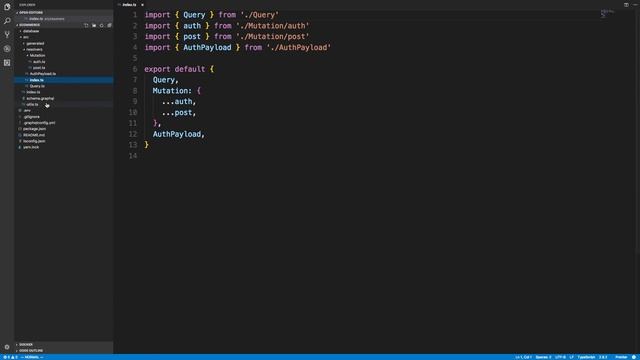Click the LF line ending in status bar
This screenshot has width=640, height=360.
click(x=571, y=357)
